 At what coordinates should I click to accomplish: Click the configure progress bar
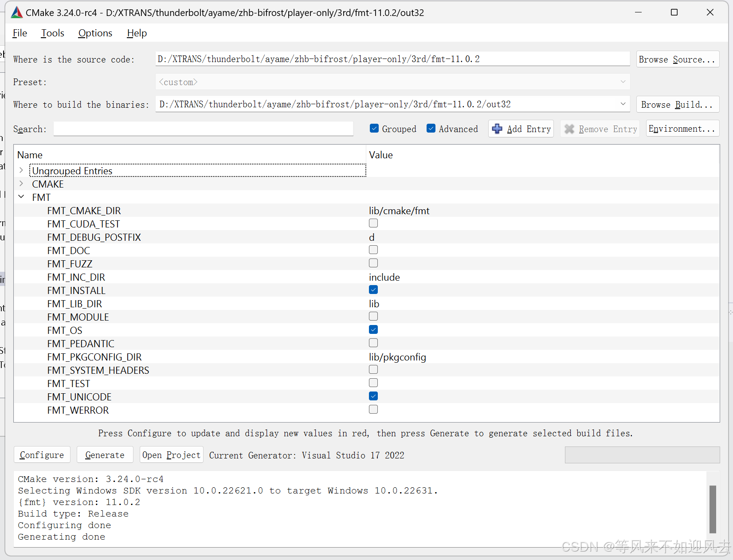coord(642,455)
